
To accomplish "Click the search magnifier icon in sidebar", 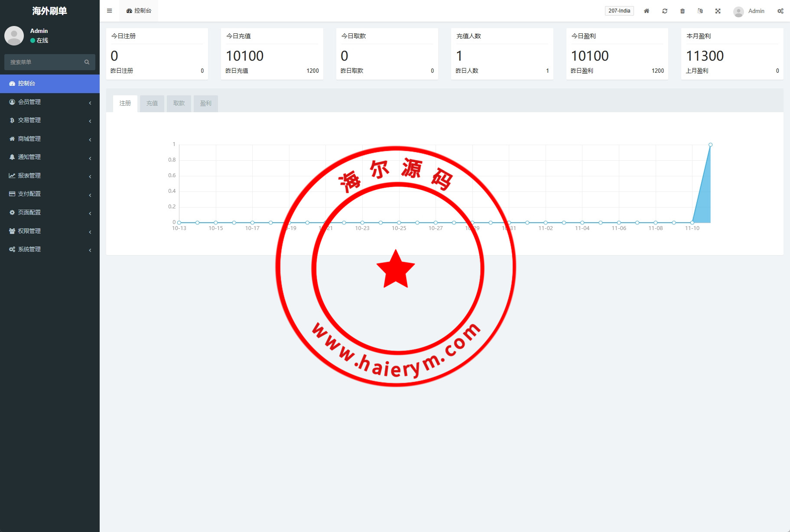I will point(87,62).
